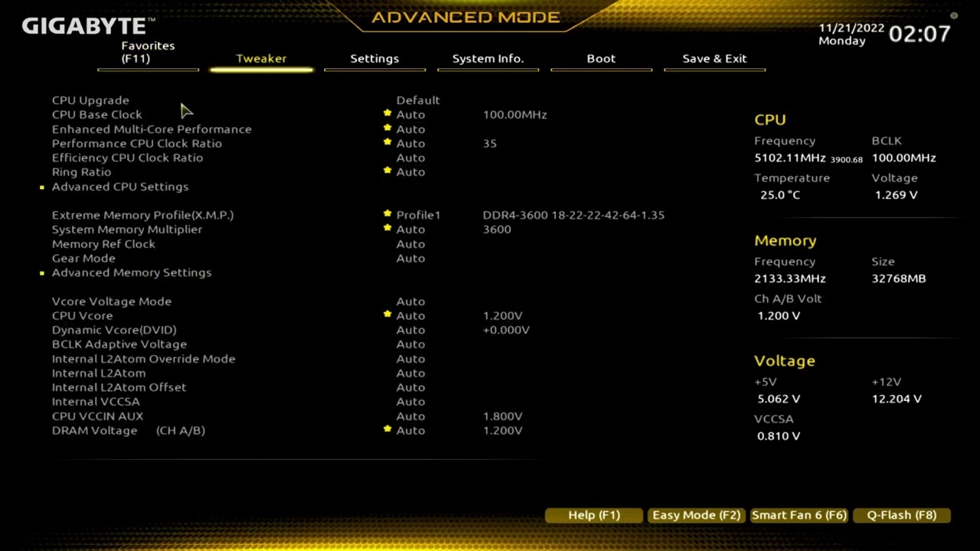
Task: Open Memory Ref Clock Auto value
Action: tap(410, 244)
